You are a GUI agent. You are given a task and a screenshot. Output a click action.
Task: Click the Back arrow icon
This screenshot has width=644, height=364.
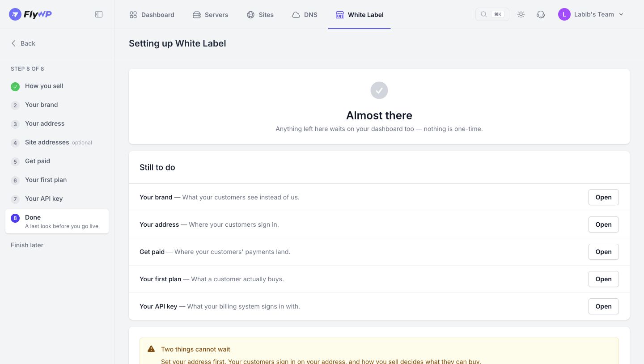[x=13, y=43]
